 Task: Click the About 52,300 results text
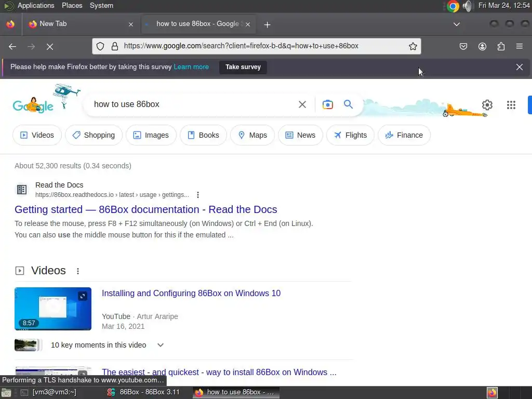[73, 166]
